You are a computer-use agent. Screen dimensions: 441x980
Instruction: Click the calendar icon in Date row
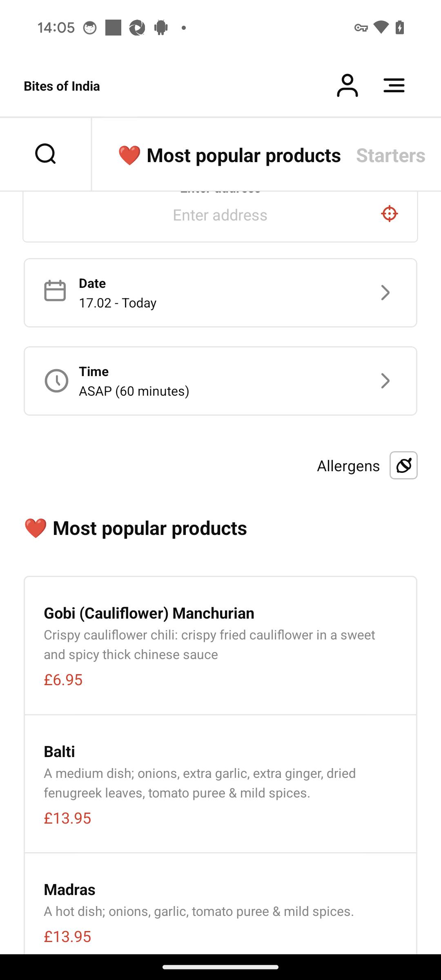click(x=55, y=291)
